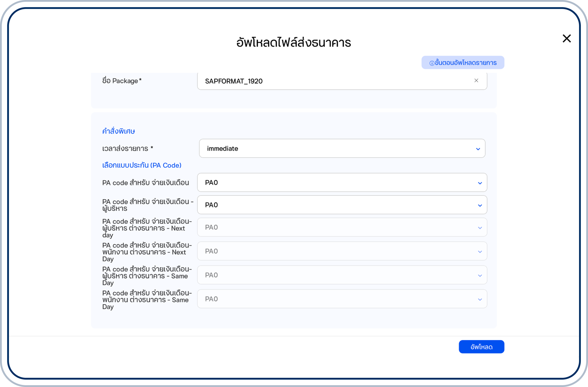Click the อัพโหลด upload button
The width and height of the screenshot is (588, 387).
[x=481, y=347]
